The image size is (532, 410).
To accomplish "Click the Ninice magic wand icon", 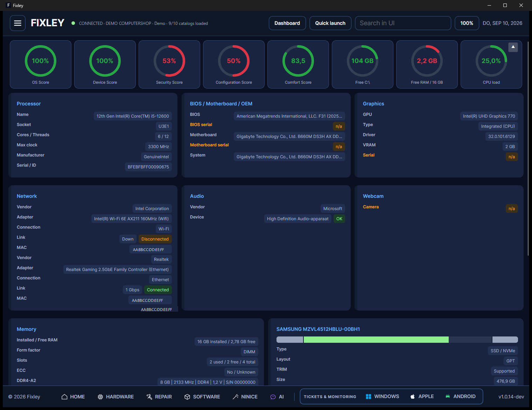I will point(236,397).
